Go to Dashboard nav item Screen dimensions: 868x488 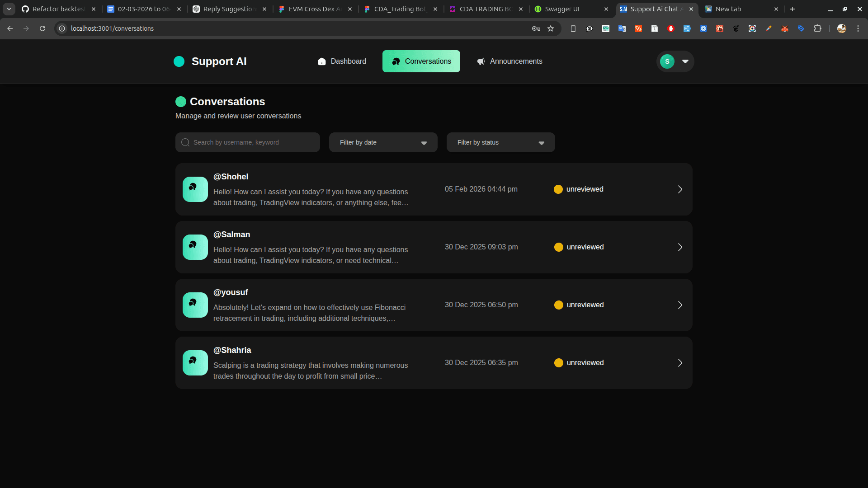[x=342, y=61]
